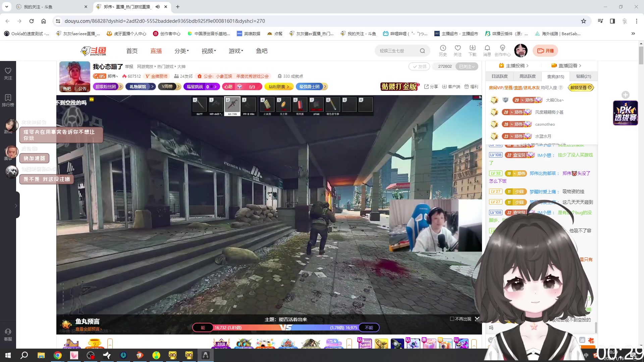Viewport: 644px width, 362px height.
Task: Open Windows taskbar search
Action: (x=24, y=355)
